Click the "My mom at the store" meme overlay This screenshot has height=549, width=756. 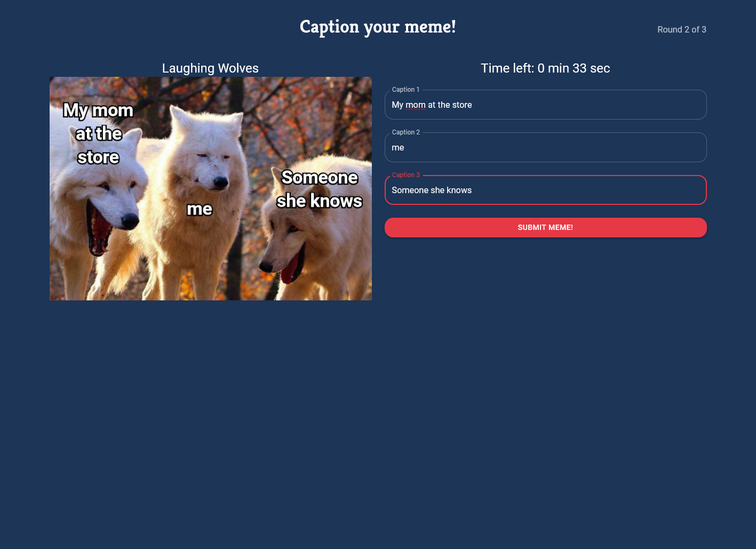tap(98, 133)
